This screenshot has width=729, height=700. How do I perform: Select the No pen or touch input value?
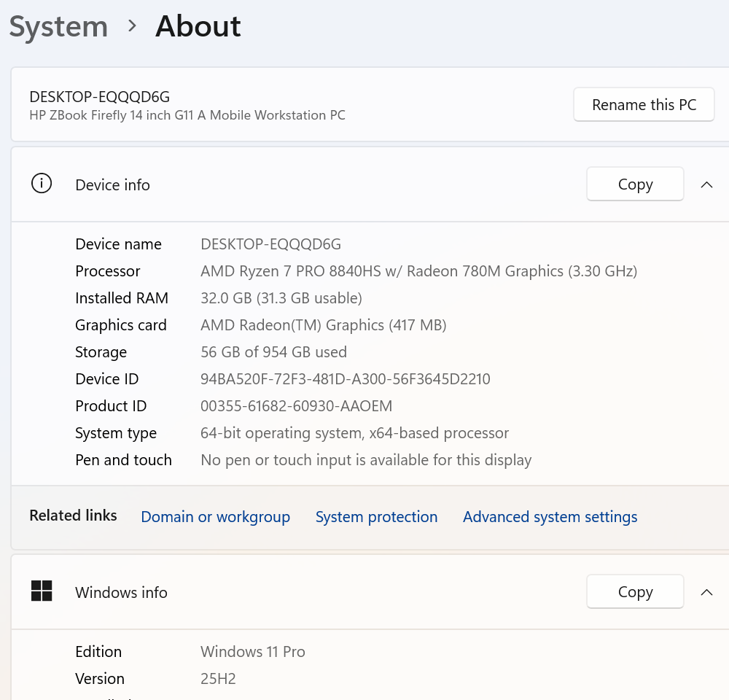(x=366, y=459)
